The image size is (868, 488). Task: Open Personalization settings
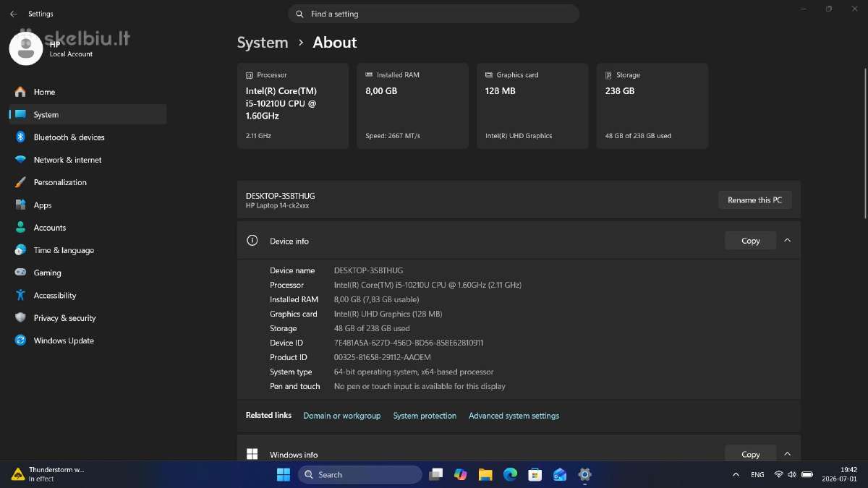click(x=88, y=182)
